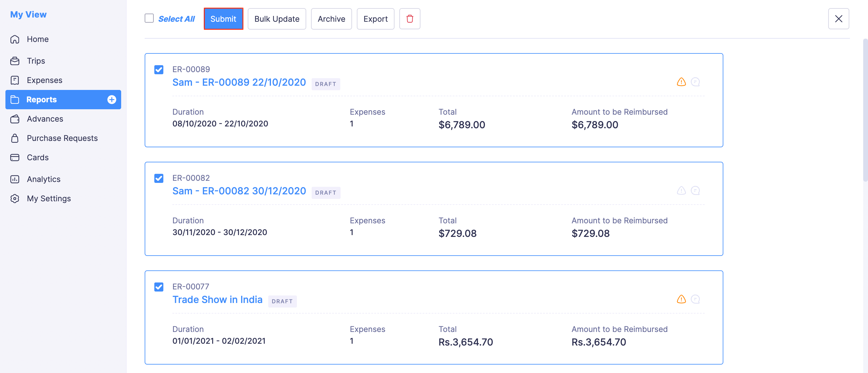Viewport: 868px width, 373px height.
Task: Select the Cards icon in sidebar
Action: (x=15, y=157)
